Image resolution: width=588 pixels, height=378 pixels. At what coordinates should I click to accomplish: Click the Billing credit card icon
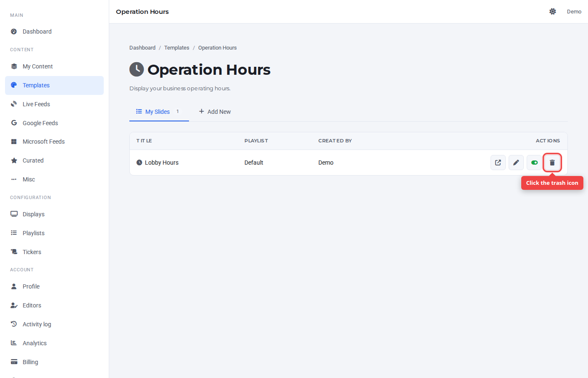[14, 362]
